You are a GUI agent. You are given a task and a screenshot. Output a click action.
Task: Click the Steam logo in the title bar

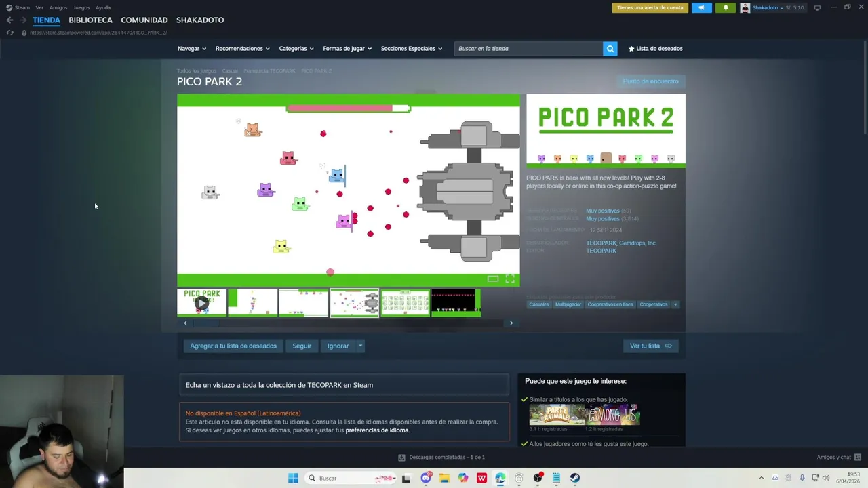(x=9, y=8)
